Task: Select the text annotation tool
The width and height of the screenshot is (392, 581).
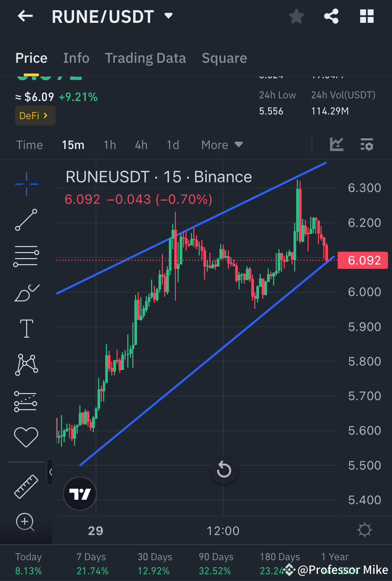Action: [x=26, y=328]
